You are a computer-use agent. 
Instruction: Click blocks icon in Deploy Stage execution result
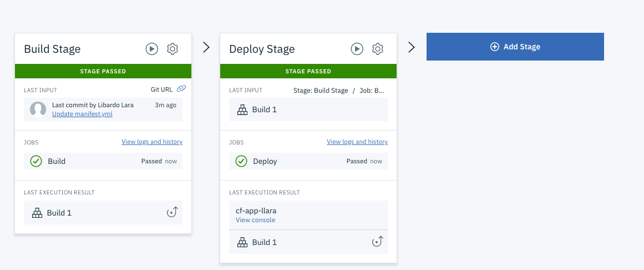pos(242,242)
